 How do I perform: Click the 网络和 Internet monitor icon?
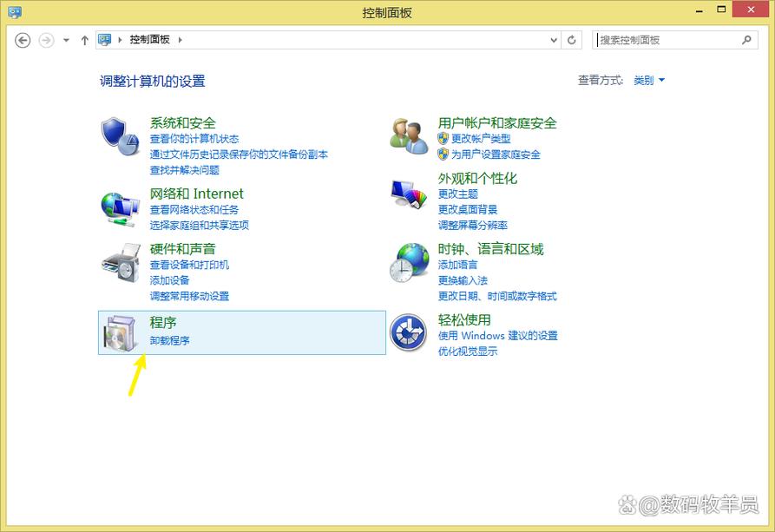click(x=119, y=208)
